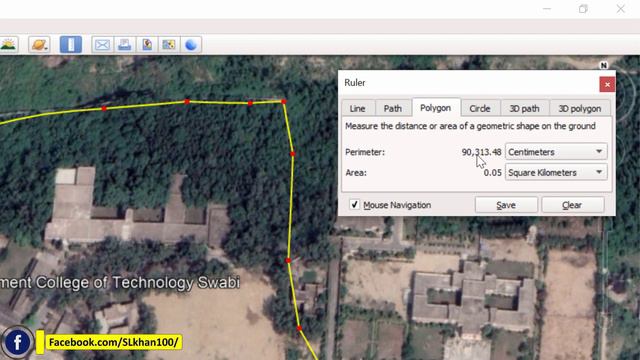Image resolution: width=640 pixels, height=360 pixels.
Task: Open the Square Kilometers area unit dropdown
Action: click(556, 172)
